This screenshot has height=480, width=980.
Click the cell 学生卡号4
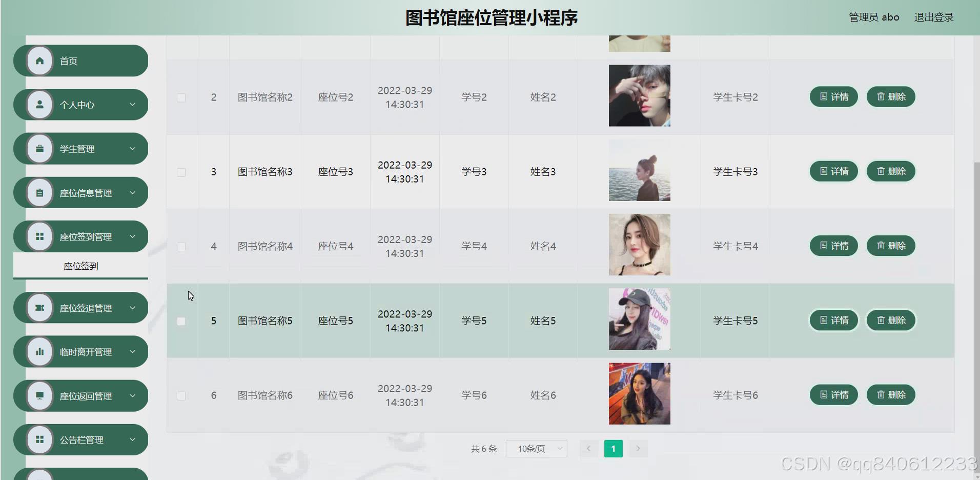(736, 246)
